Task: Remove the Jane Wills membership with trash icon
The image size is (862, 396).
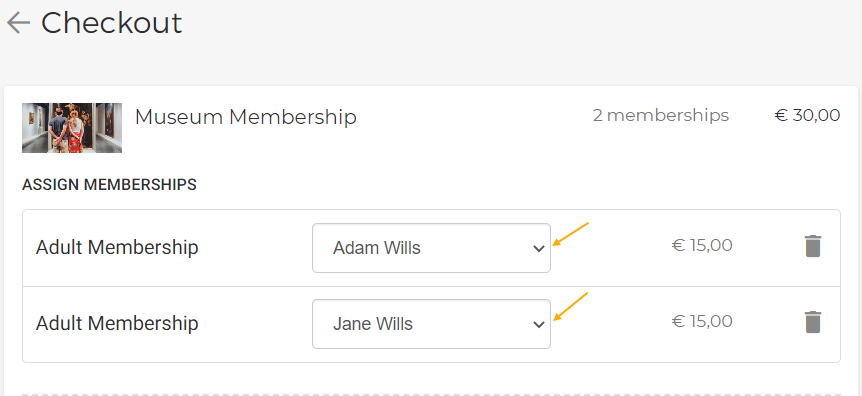Action: pyautogui.click(x=813, y=322)
